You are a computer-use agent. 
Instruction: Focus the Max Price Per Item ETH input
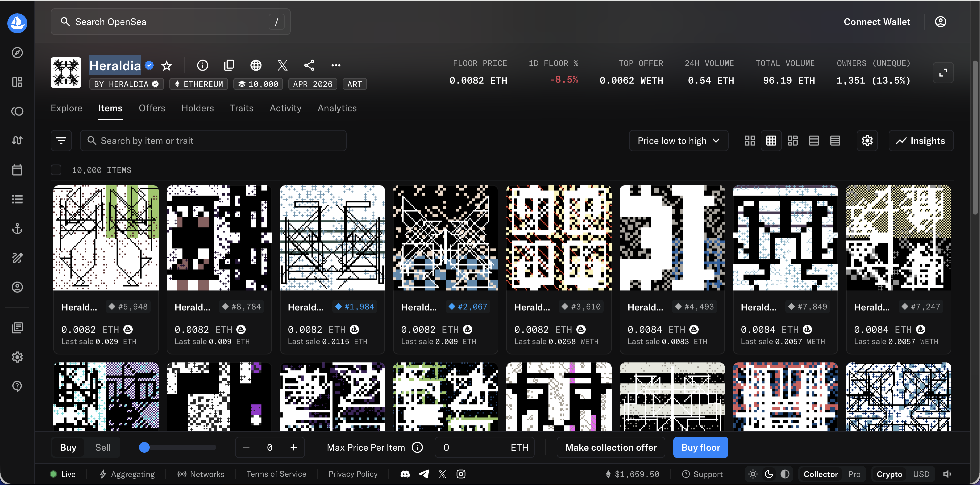coord(484,447)
